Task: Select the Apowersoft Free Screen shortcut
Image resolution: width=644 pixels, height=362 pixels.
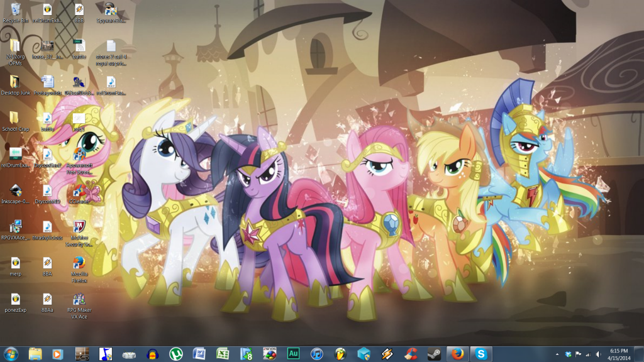Action: (x=79, y=161)
